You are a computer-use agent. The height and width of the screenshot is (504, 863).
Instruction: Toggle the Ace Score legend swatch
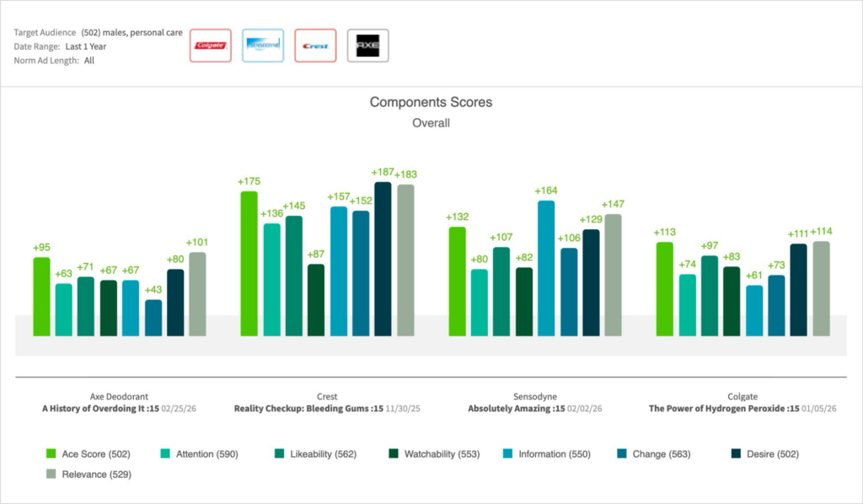pyautogui.click(x=51, y=454)
